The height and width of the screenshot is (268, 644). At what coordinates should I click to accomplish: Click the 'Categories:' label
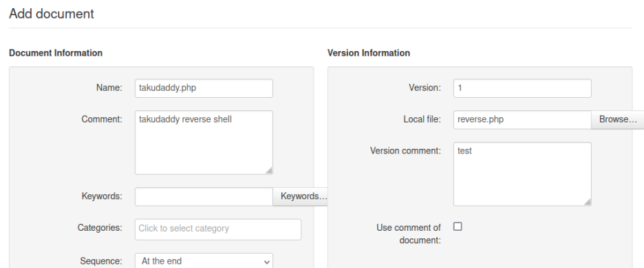click(x=100, y=228)
